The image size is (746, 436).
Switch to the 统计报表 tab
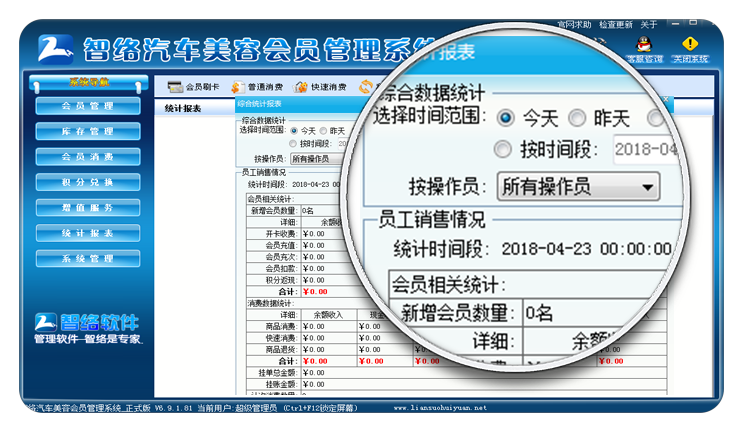pyautogui.click(x=183, y=109)
